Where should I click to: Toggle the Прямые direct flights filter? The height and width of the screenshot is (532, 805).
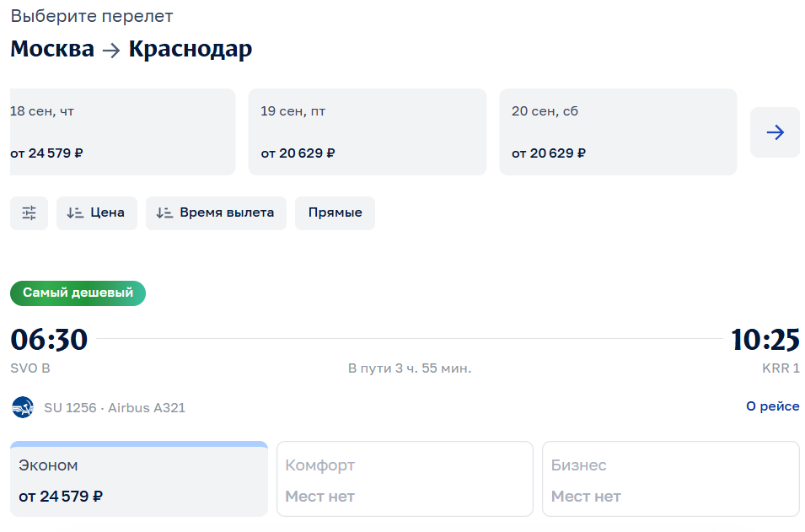point(335,213)
